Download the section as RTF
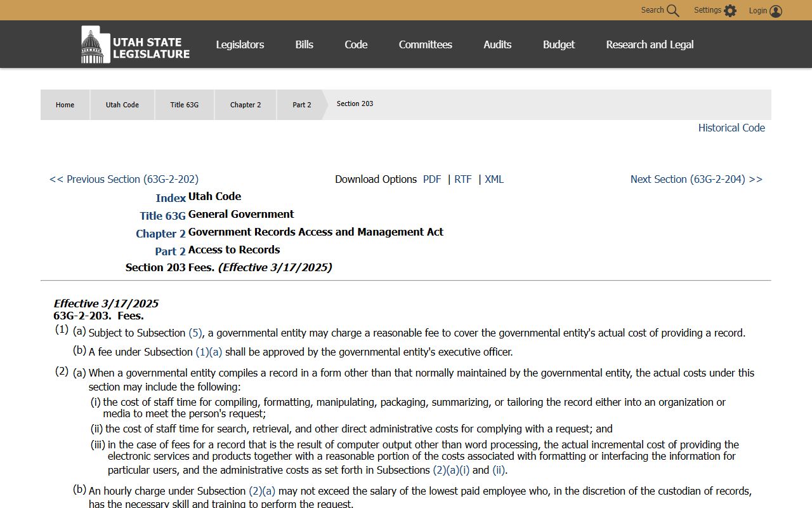Viewport: 812px width, 508px height. pos(463,179)
